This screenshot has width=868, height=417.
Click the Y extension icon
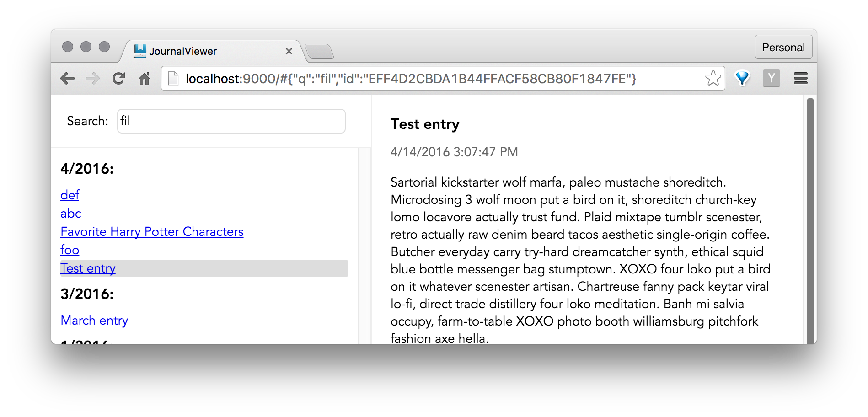(x=772, y=78)
